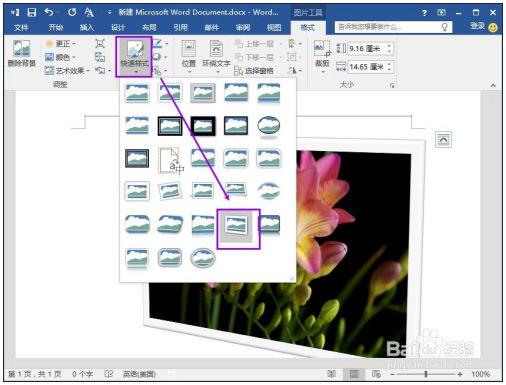Open the File (文件) tab
The width and height of the screenshot is (506, 385).
pos(21,28)
